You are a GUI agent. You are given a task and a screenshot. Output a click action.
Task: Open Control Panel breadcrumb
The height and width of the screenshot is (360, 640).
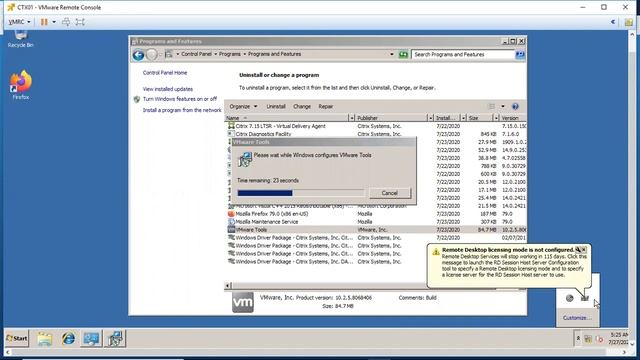pos(196,54)
